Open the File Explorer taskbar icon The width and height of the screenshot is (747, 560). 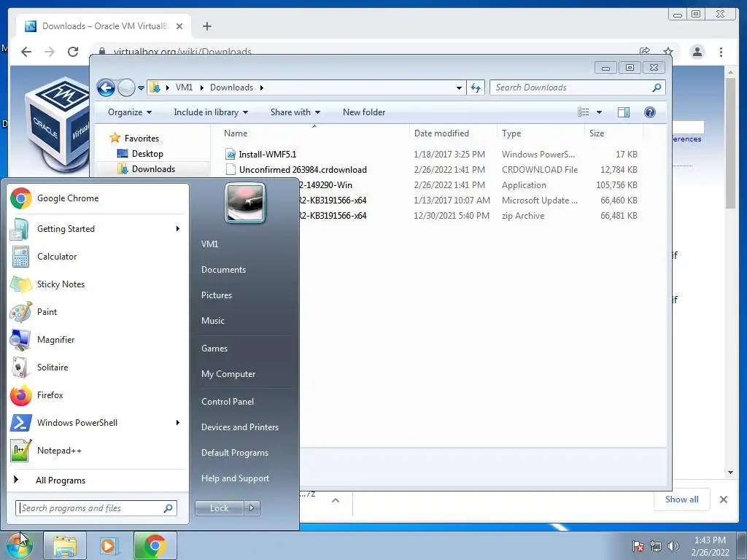[65, 545]
